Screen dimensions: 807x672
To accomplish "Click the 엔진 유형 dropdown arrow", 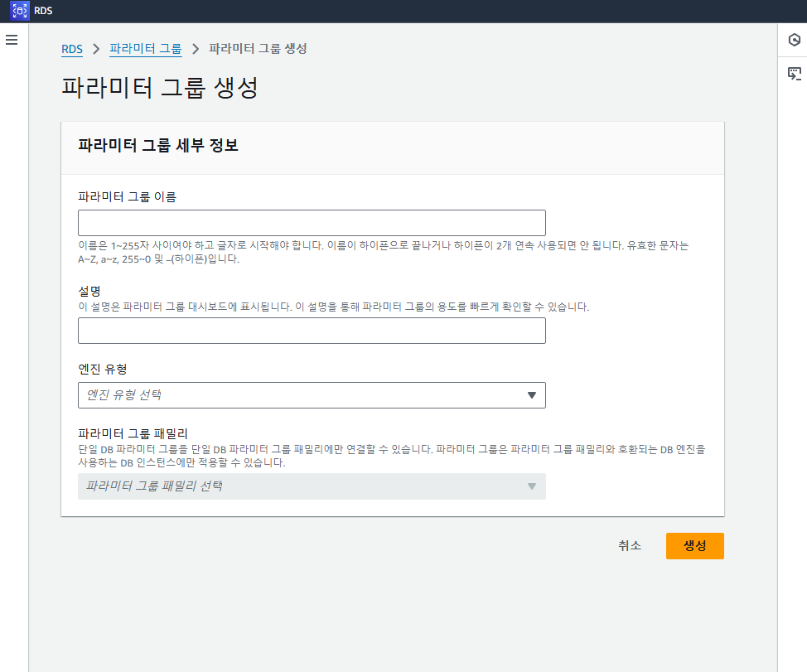I will tap(532, 395).
